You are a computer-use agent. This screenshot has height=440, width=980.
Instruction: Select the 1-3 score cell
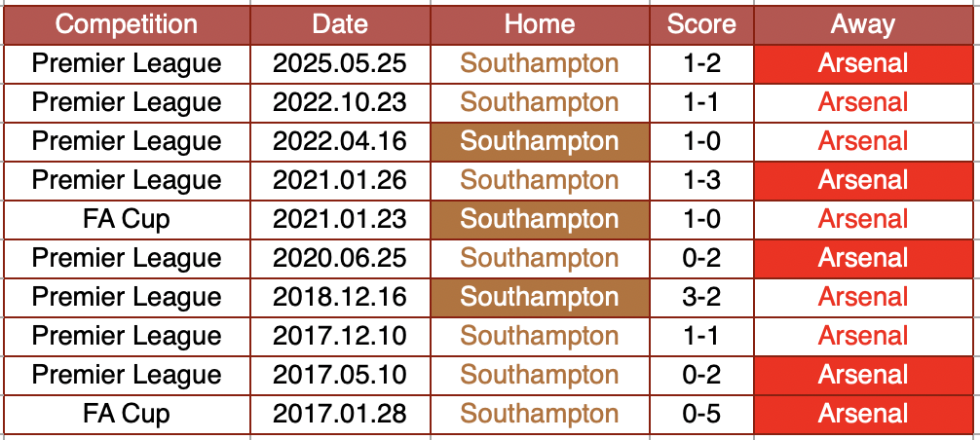701,180
